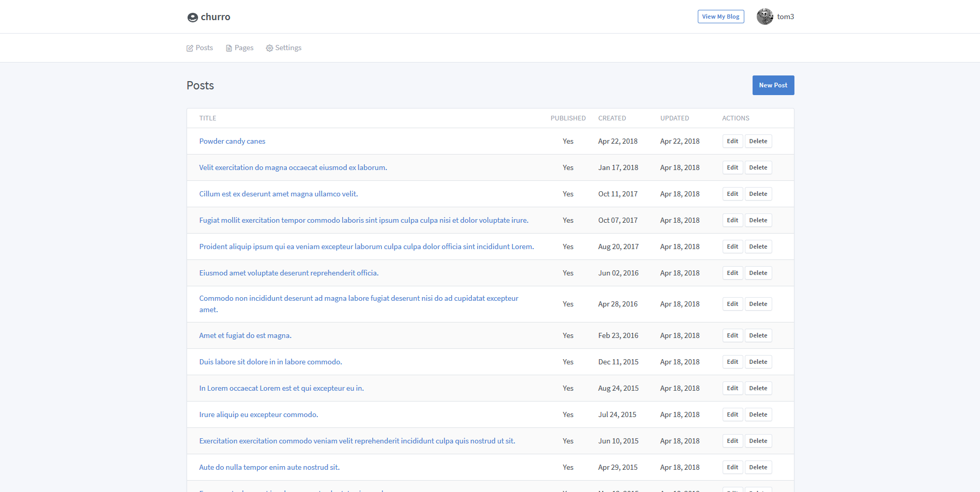Click the Settings gear icon
This screenshot has height=492, width=980.
click(x=269, y=48)
